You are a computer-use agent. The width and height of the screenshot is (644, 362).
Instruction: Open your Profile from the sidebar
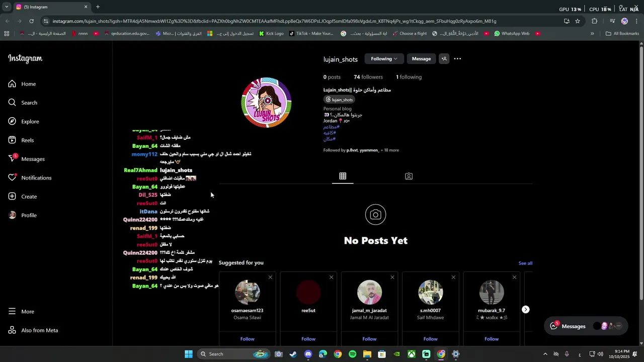23,215
